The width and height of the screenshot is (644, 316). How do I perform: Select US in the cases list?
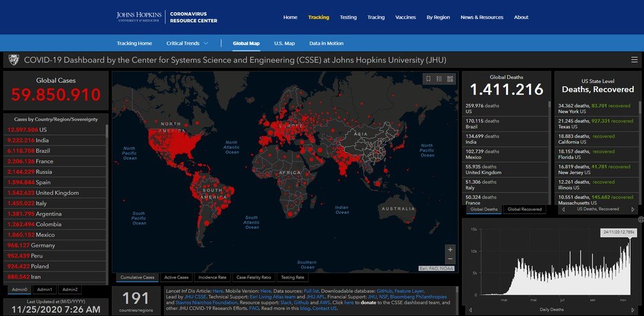coord(55,130)
